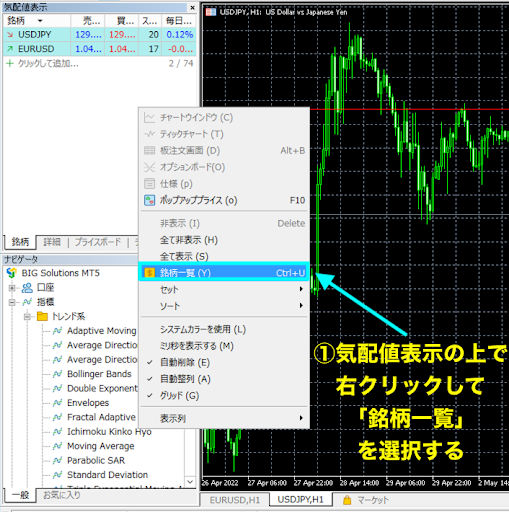Open 銘柄一覧 (Y) from context menu
This screenshot has width=509, height=512.
224,273
